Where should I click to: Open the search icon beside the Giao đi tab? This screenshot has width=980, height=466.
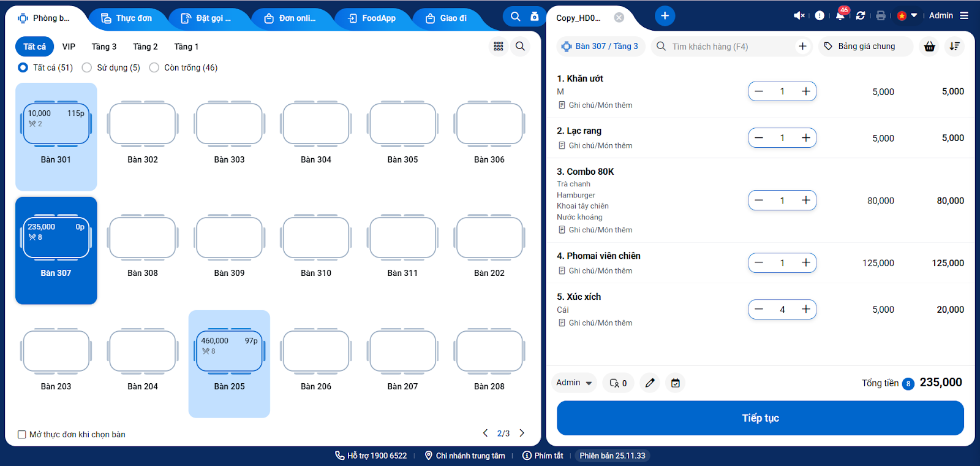516,17
